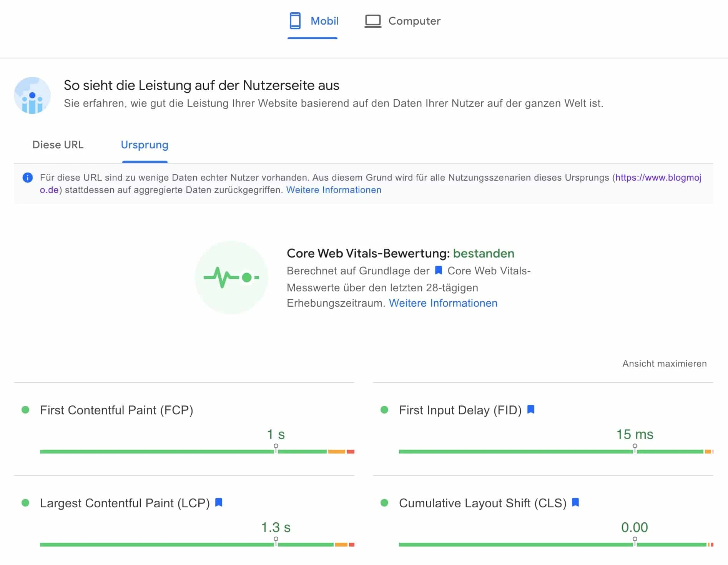Click bookmark icon next to CLS
This screenshot has height=565, width=728.
point(575,502)
